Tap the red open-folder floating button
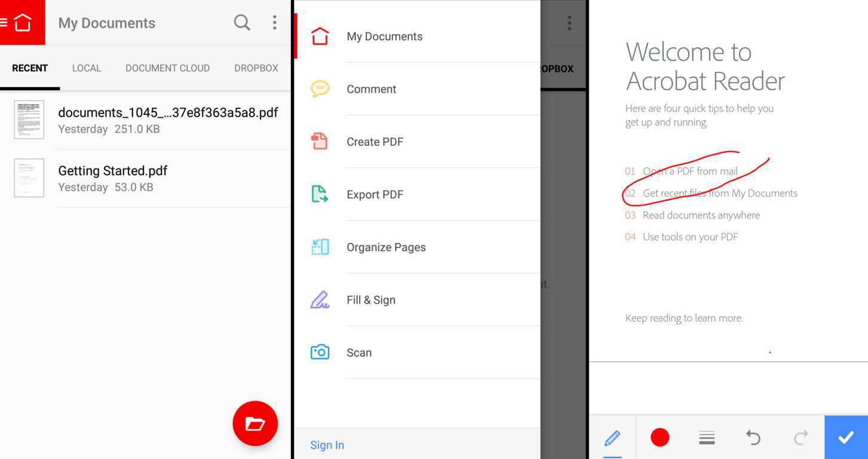Screen dimensions: 868x459 pos(255,423)
